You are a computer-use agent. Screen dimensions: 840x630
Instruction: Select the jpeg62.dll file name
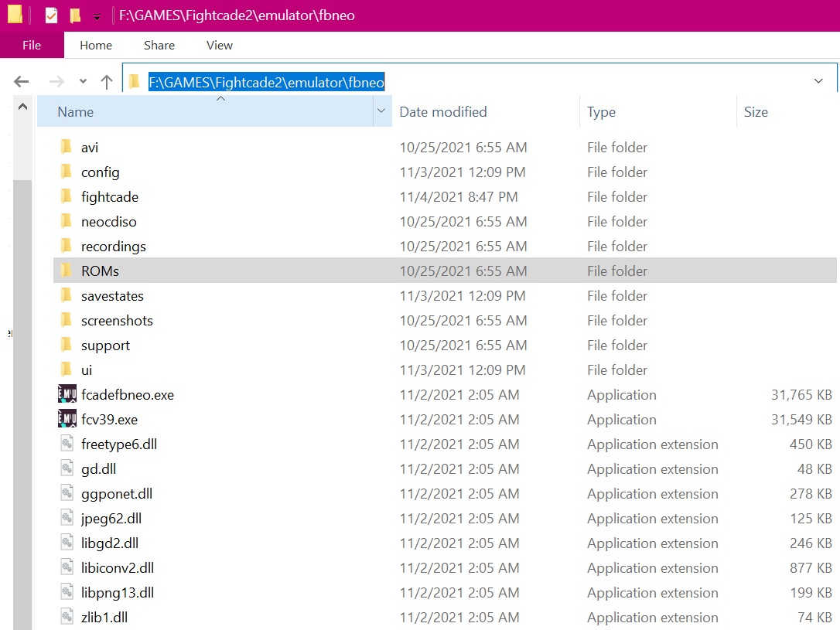click(111, 519)
